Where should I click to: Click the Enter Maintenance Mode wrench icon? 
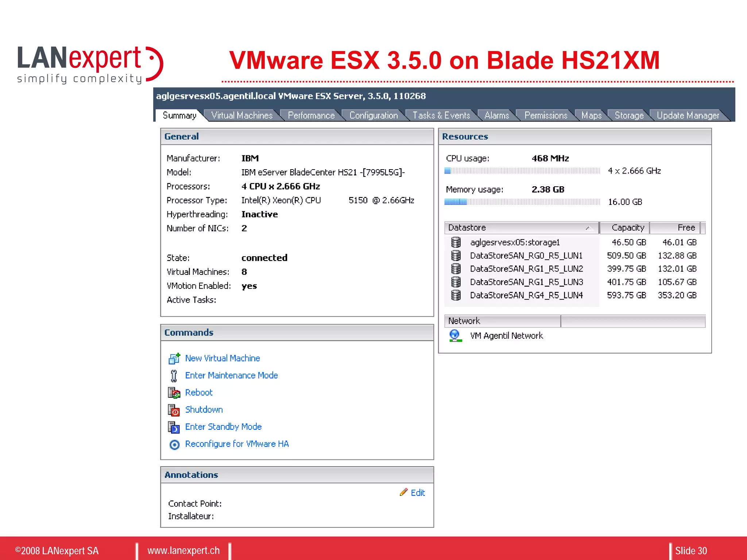(174, 376)
